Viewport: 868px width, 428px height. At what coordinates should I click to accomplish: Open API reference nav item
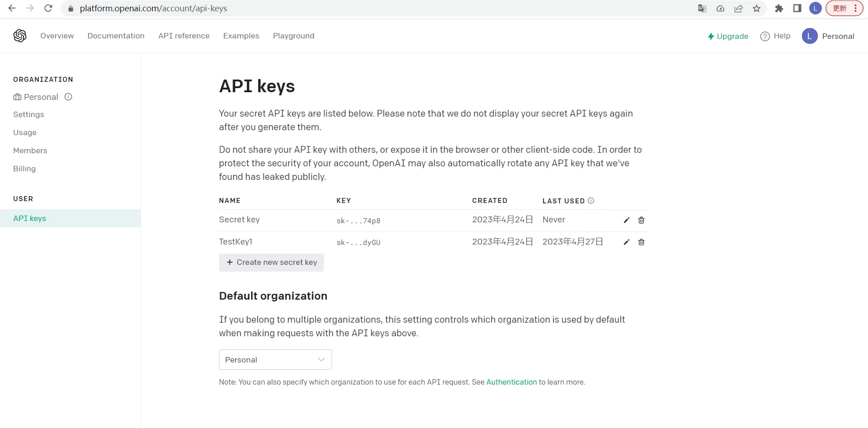pos(184,36)
